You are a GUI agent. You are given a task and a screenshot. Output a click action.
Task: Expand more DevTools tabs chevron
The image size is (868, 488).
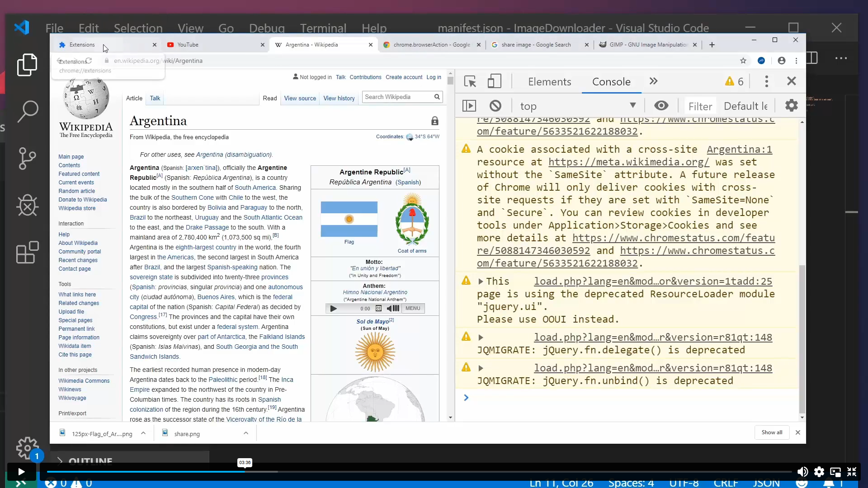click(x=653, y=81)
